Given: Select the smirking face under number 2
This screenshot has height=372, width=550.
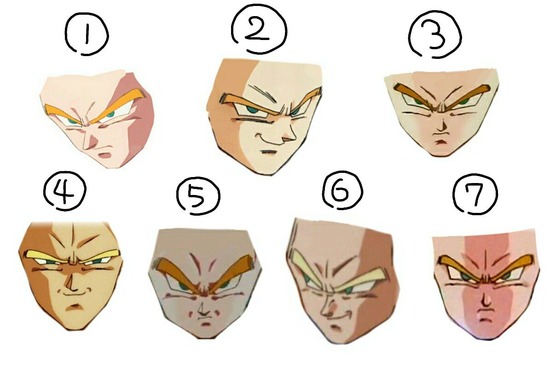Looking at the screenshot, I should tap(264, 116).
